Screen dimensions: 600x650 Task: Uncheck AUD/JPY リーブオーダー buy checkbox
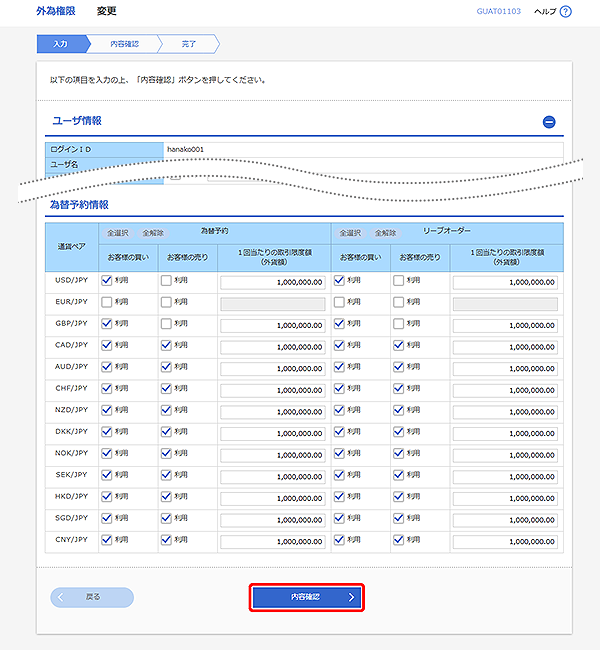[339, 366]
